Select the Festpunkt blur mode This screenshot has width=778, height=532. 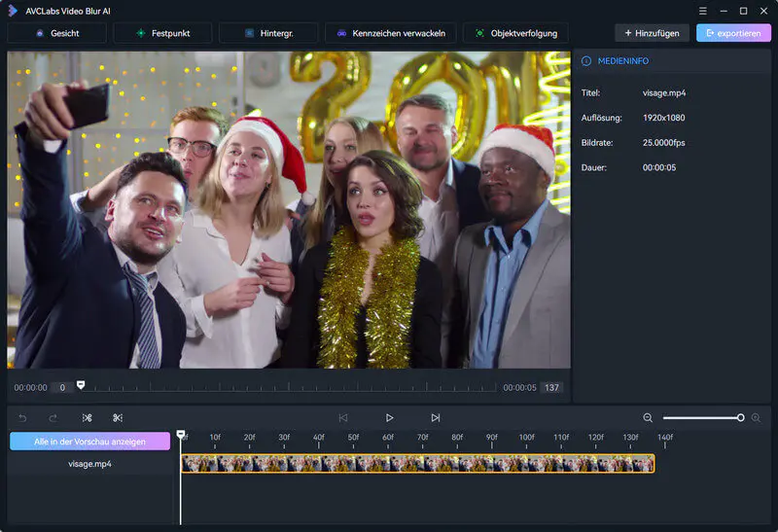pos(162,33)
